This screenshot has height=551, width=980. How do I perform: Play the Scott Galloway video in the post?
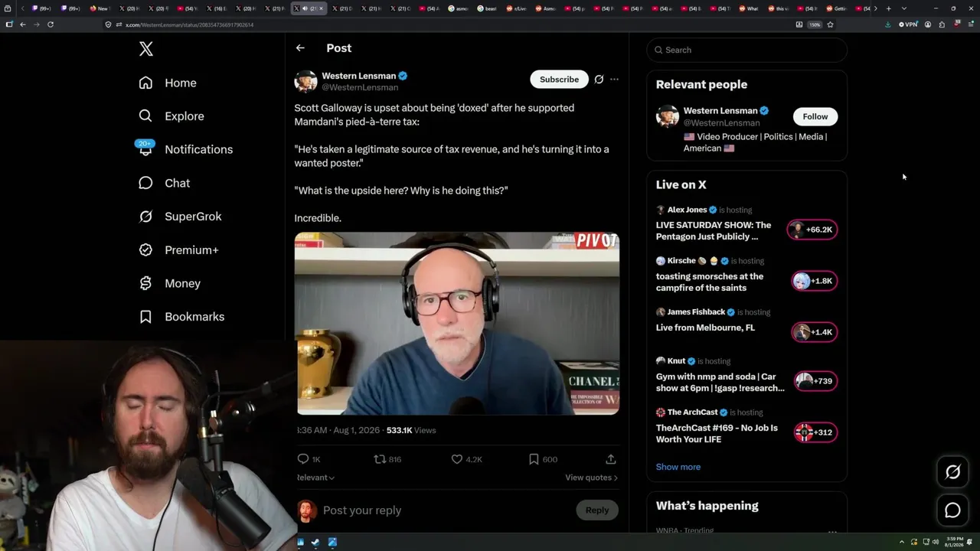click(457, 324)
